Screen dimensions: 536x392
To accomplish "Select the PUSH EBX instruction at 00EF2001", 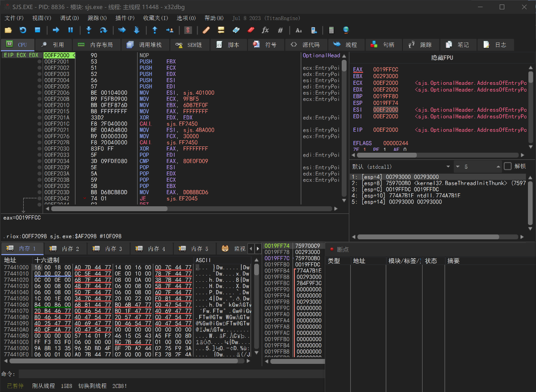I will pyautogui.click(x=172, y=62).
